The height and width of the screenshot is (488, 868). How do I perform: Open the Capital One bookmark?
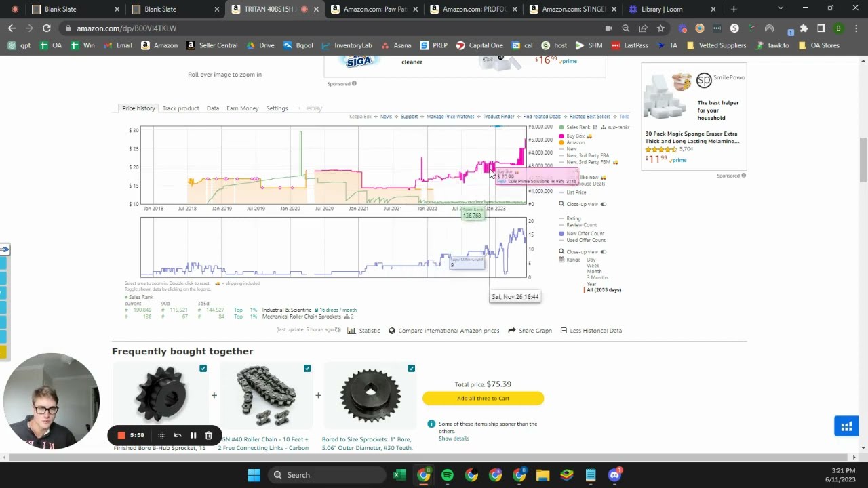click(x=479, y=45)
